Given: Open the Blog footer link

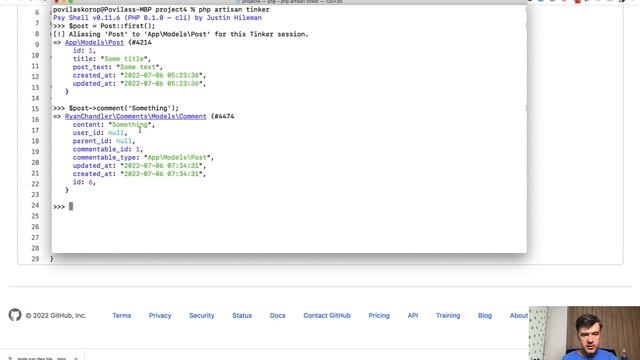Looking at the screenshot, I should coord(485,316).
